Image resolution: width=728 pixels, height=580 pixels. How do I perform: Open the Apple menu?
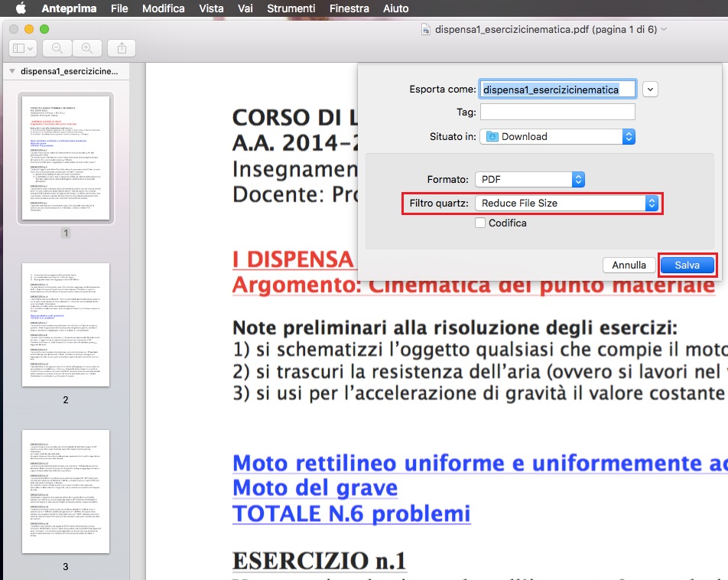pos(21,8)
